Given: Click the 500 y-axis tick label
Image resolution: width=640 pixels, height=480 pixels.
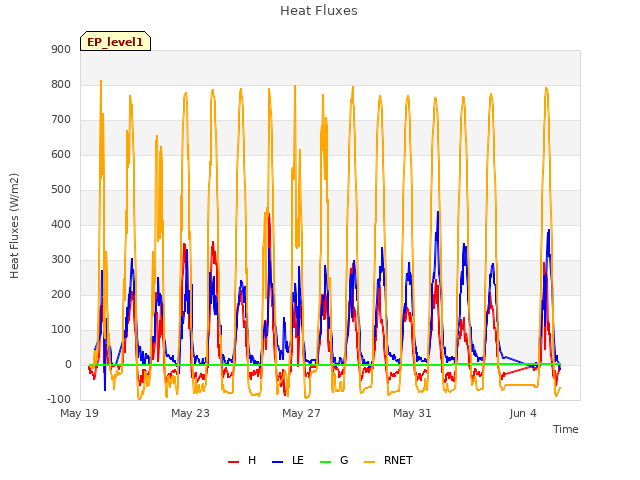Looking at the screenshot, I should point(61,189).
